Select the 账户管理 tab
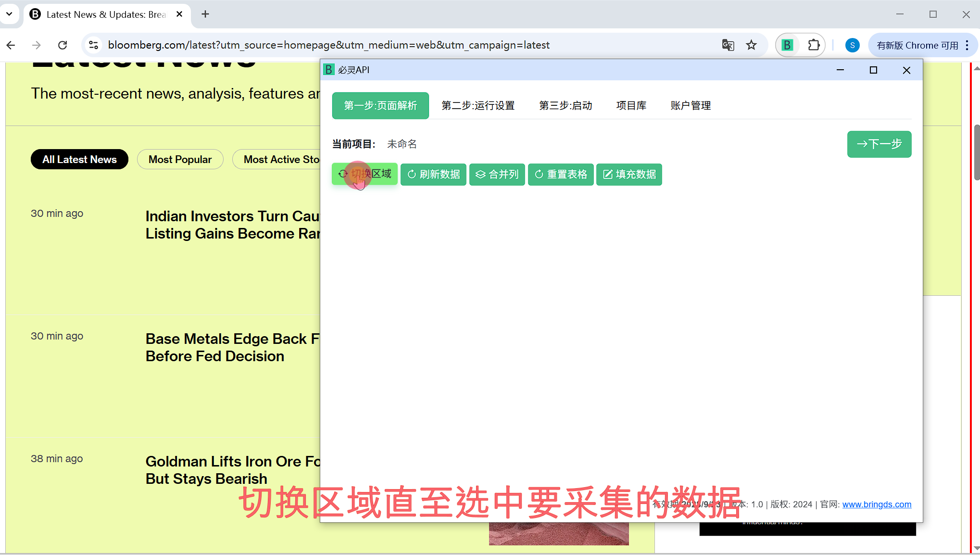Screen dimensions: 980x555 pyautogui.click(x=691, y=105)
